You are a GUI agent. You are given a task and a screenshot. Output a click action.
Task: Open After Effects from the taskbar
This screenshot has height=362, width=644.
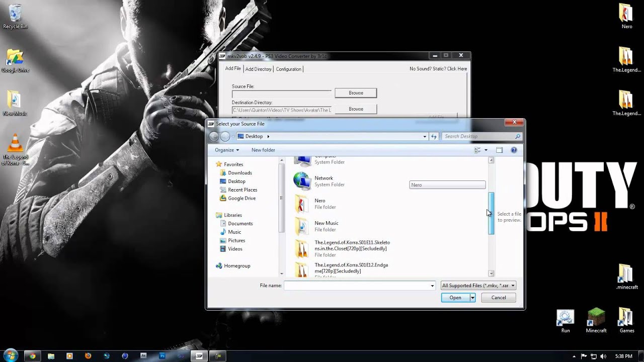[x=143, y=356]
